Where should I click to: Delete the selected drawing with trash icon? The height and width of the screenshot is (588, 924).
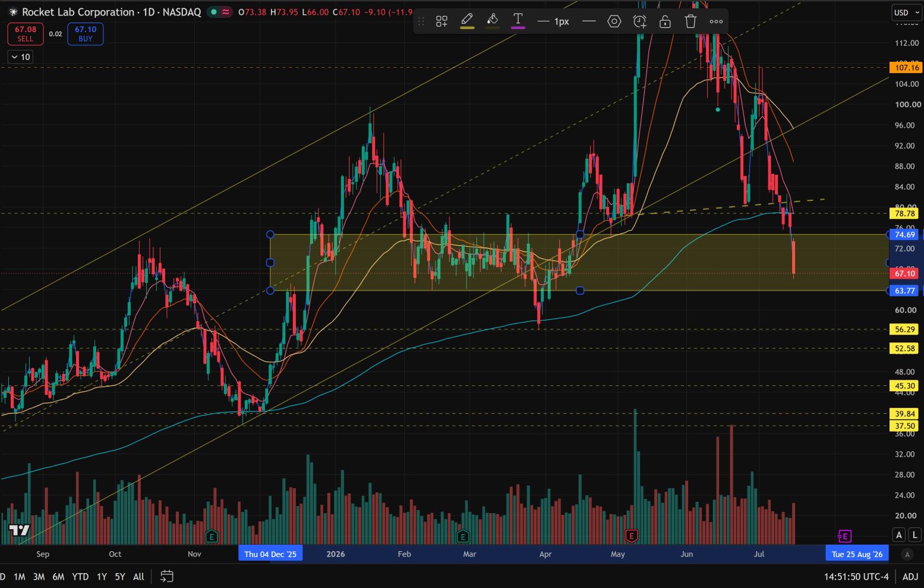690,21
